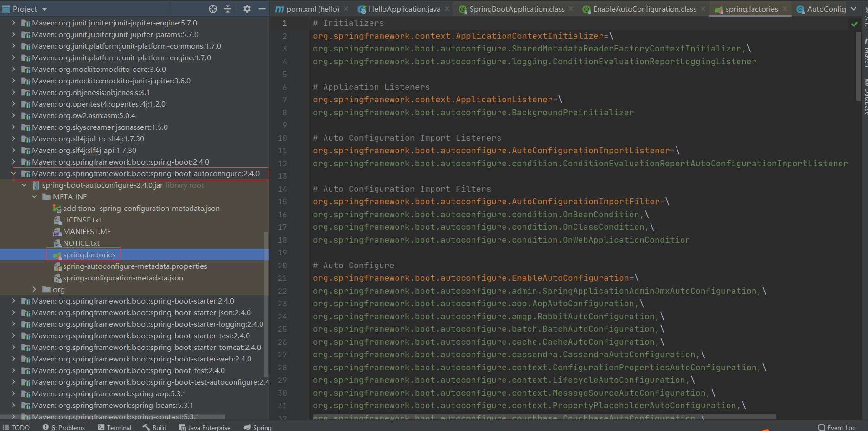This screenshot has width=868, height=431.
Task: Close the SpringBootApplication.class tab
Action: [x=571, y=9]
